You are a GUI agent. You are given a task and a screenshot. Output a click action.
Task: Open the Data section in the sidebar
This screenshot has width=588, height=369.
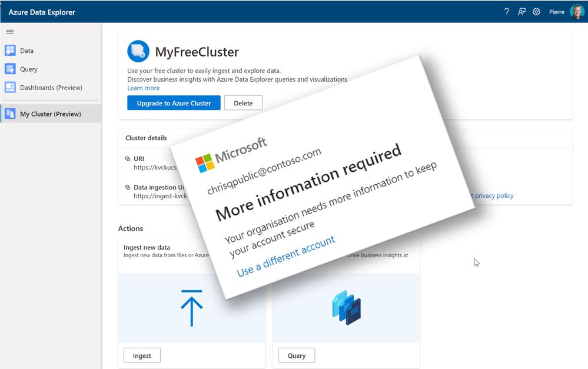pos(51,51)
